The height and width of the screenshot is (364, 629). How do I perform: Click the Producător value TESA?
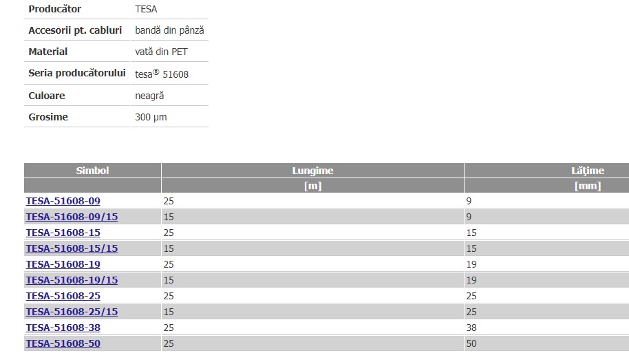146,9
